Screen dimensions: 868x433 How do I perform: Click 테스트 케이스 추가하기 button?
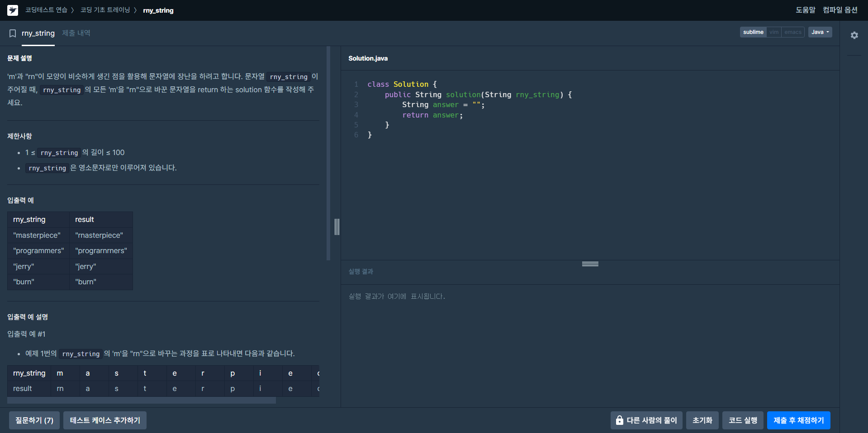click(x=105, y=420)
